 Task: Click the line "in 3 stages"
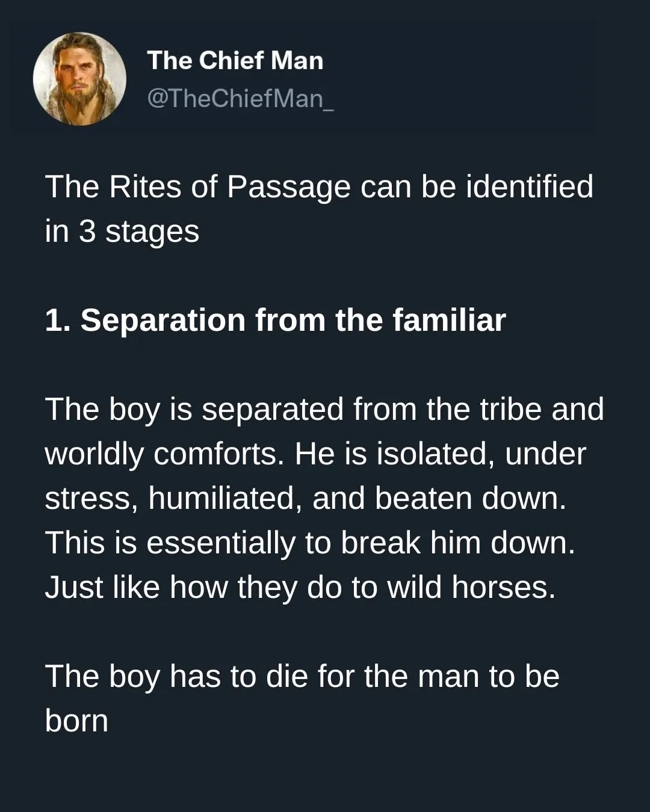[x=122, y=232]
